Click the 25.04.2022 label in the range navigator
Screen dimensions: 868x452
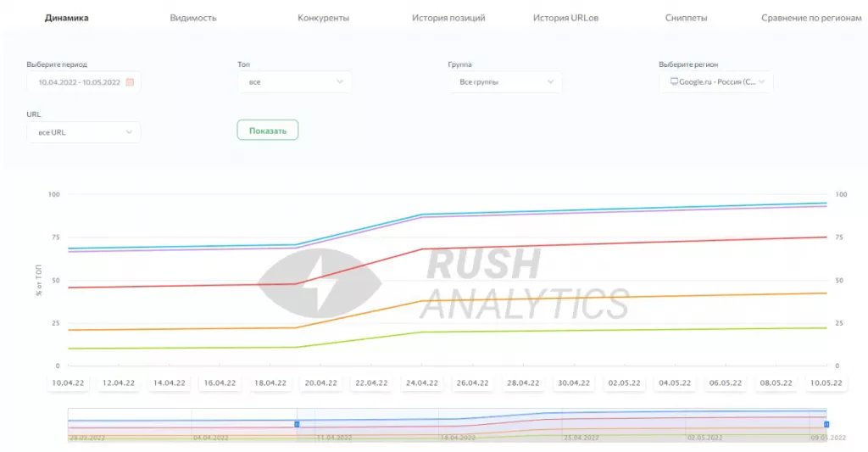(581, 438)
